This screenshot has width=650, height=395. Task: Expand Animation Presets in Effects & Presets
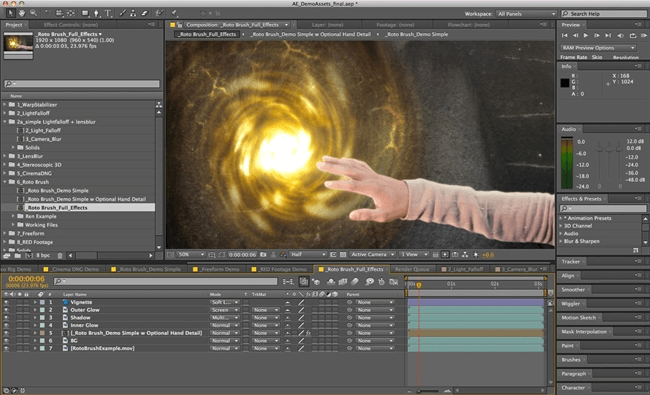561,218
